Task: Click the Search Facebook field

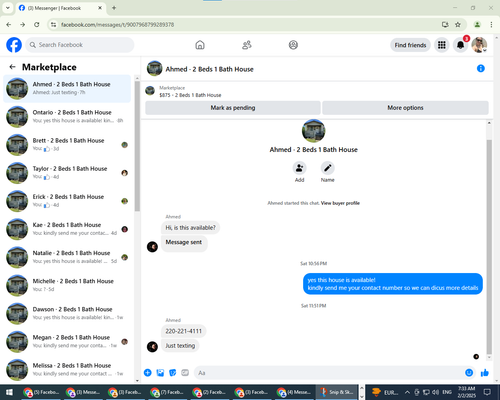Action: point(80,45)
